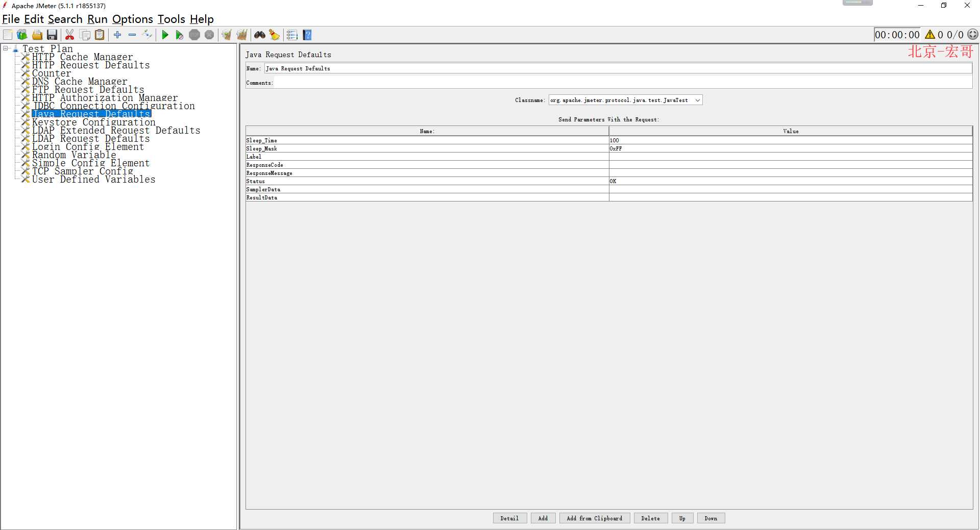Select Keystore Configuration in tree
Image resolution: width=980 pixels, height=530 pixels.
tap(93, 122)
